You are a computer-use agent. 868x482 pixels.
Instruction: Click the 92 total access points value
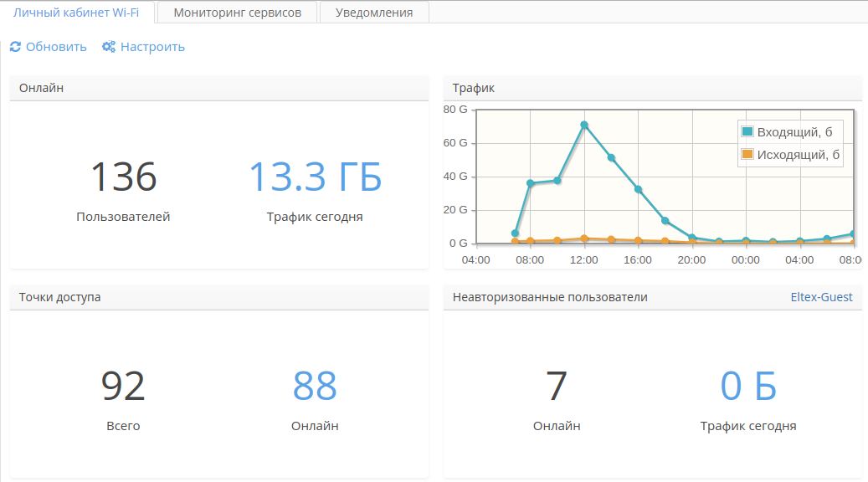tap(123, 386)
